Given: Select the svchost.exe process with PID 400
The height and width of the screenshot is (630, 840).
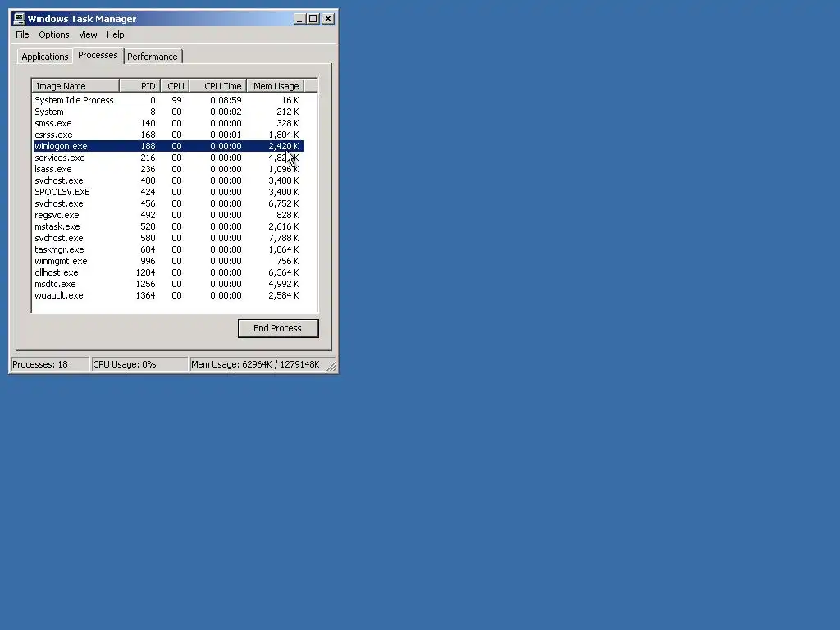Looking at the screenshot, I should (x=168, y=181).
